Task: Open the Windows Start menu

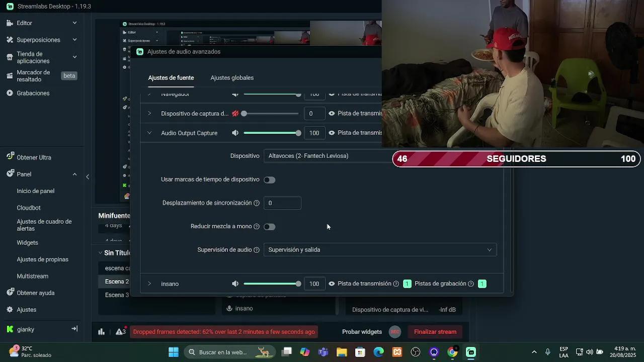Action: 174,352
